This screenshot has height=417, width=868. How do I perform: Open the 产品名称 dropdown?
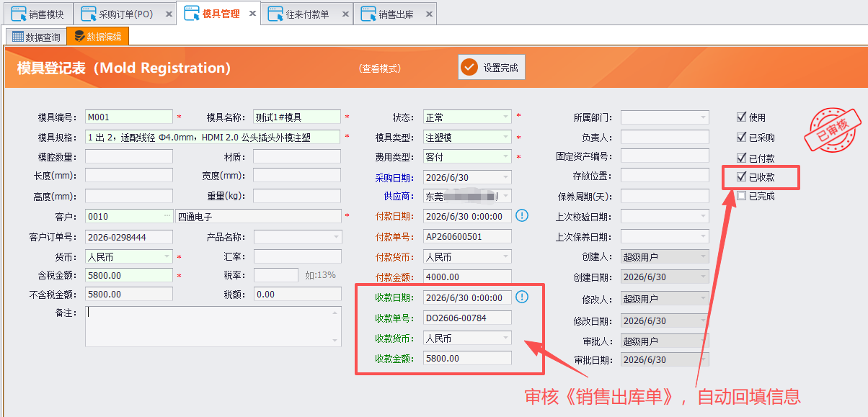pos(335,237)
